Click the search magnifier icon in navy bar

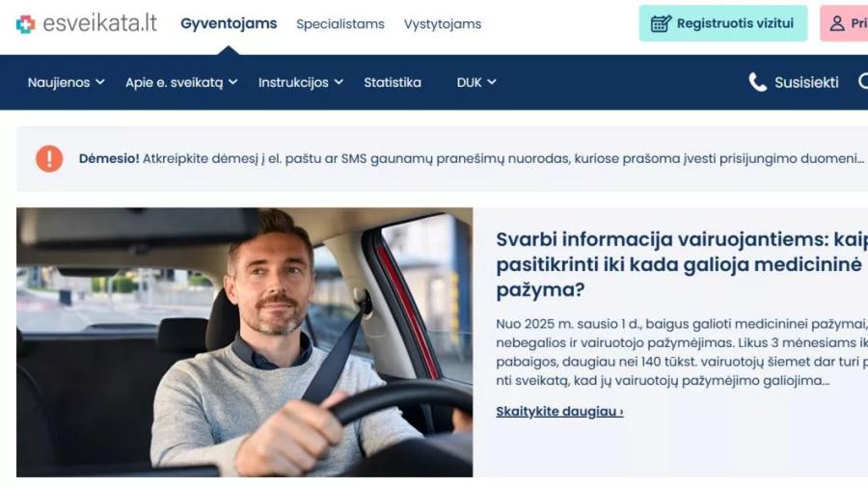click(x=863, y=82)
